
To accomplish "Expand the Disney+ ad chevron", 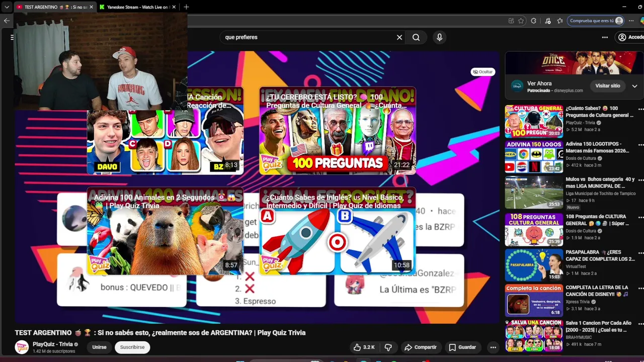I will pos(634,86).
